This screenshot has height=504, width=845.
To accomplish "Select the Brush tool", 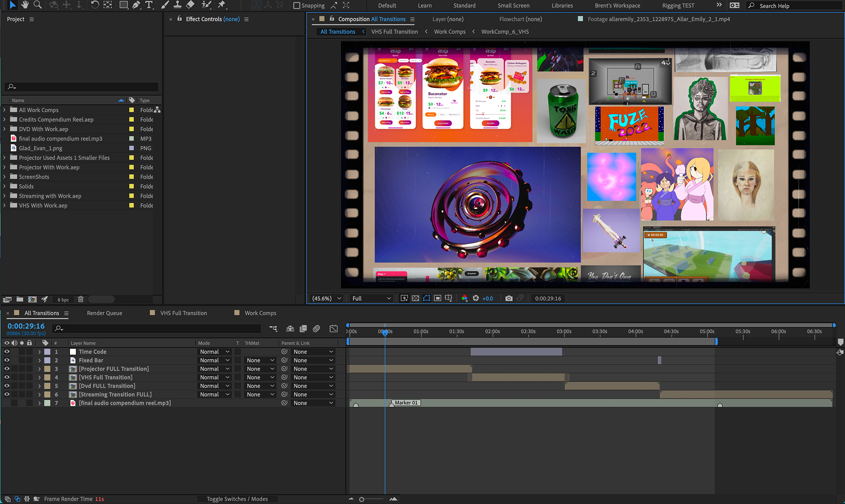I will [x=165, y=5].
